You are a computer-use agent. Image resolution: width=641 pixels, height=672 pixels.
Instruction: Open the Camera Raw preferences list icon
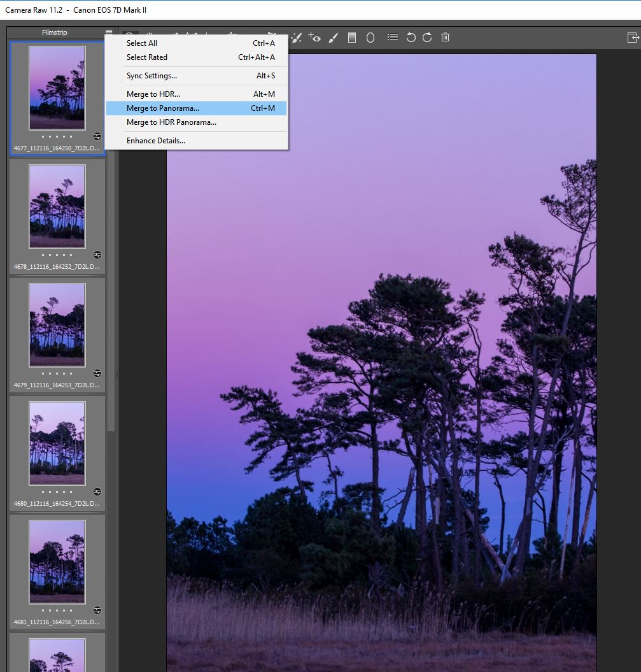click(x=393, y=38)
